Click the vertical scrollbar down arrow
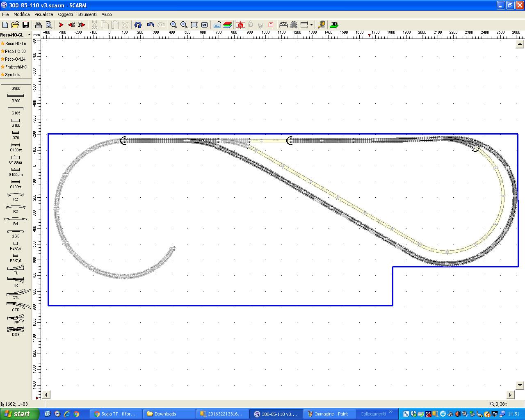The width and height of the screenshot is (525, 420). point(520,385)
